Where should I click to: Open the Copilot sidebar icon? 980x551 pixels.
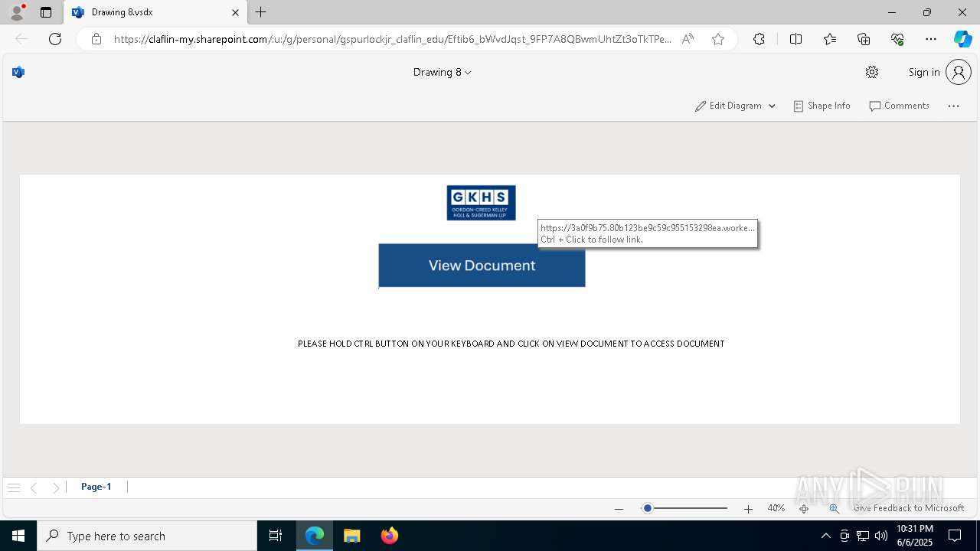point(962,39)
